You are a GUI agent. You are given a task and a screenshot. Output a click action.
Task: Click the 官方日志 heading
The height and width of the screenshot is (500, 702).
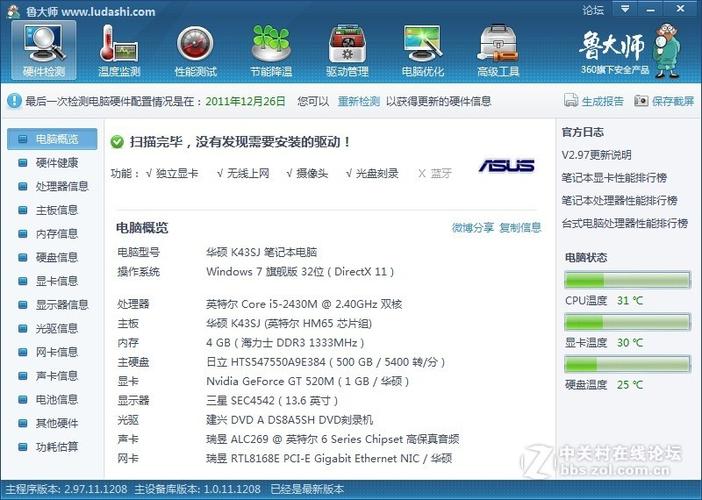coord(582,132)
